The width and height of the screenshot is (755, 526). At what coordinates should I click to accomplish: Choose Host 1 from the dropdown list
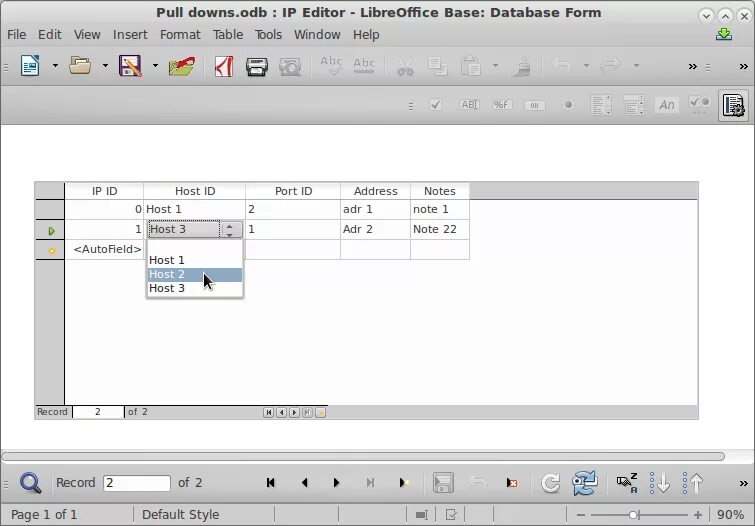click(x=195, y=261)
